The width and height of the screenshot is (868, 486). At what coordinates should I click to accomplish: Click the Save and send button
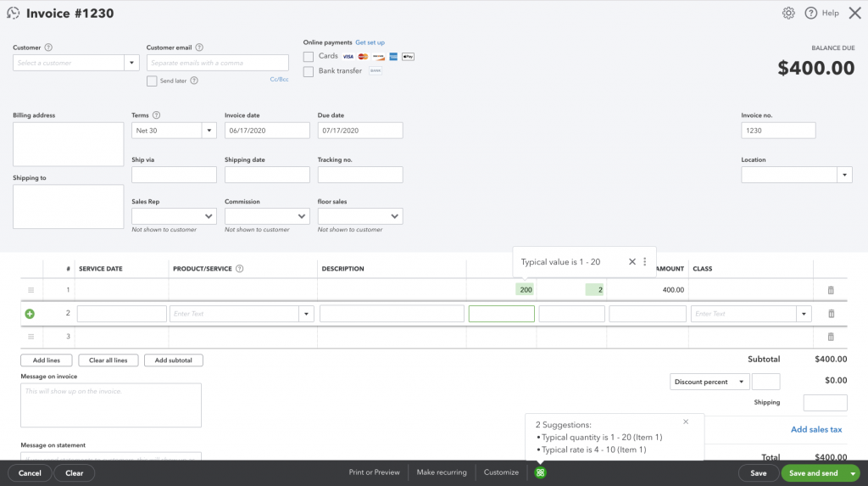813,473
